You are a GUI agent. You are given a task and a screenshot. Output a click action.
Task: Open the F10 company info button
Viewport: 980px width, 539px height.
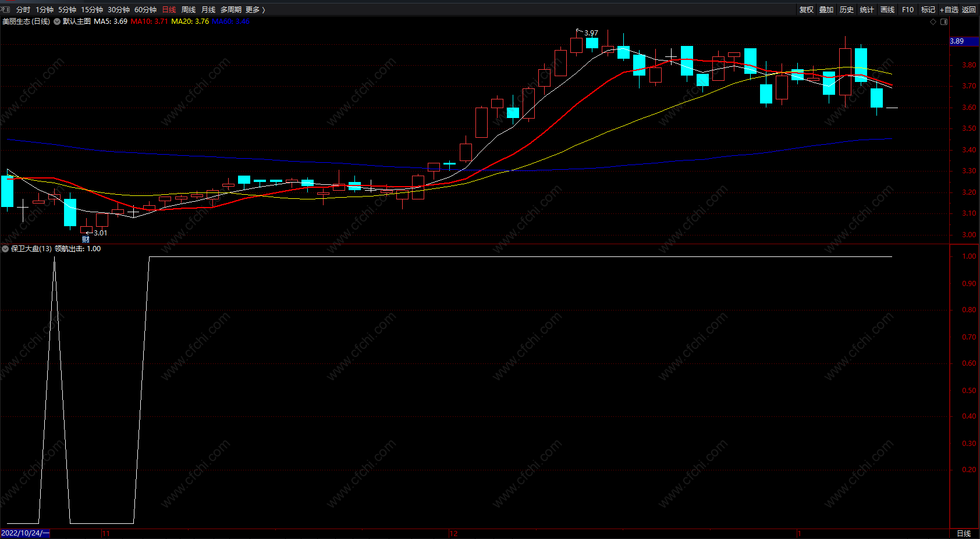pos(908,10)
